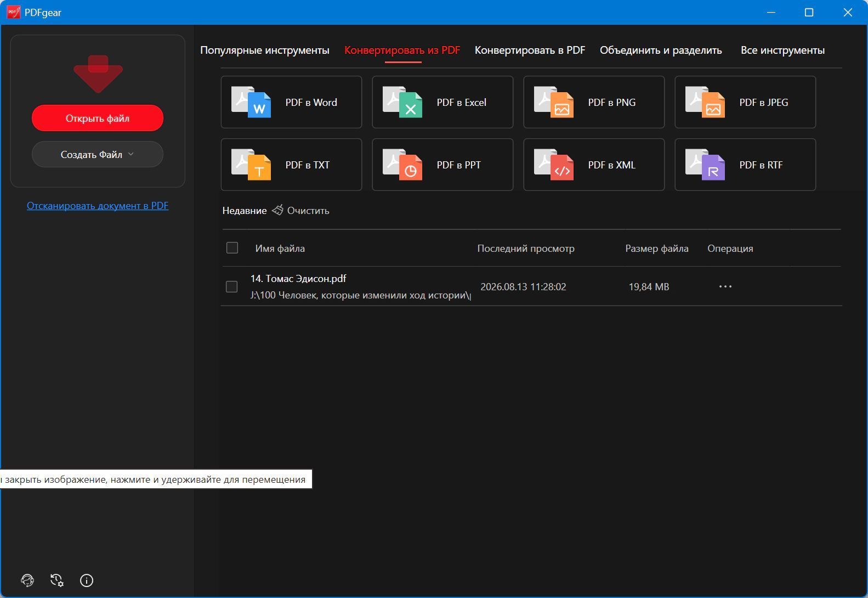Click the Недавние section label
The height and width of the screenshot is (598, 868).
pos(245,211)
